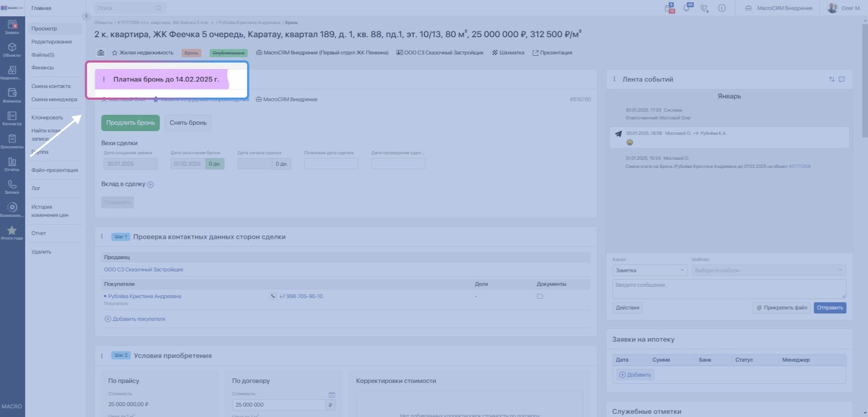Collapse the side menu with arrow button

pyautogui.click(x=86, y=16)
